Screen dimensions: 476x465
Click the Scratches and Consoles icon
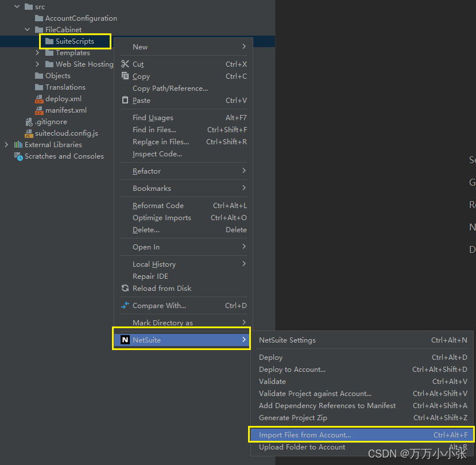click(18, 156)
